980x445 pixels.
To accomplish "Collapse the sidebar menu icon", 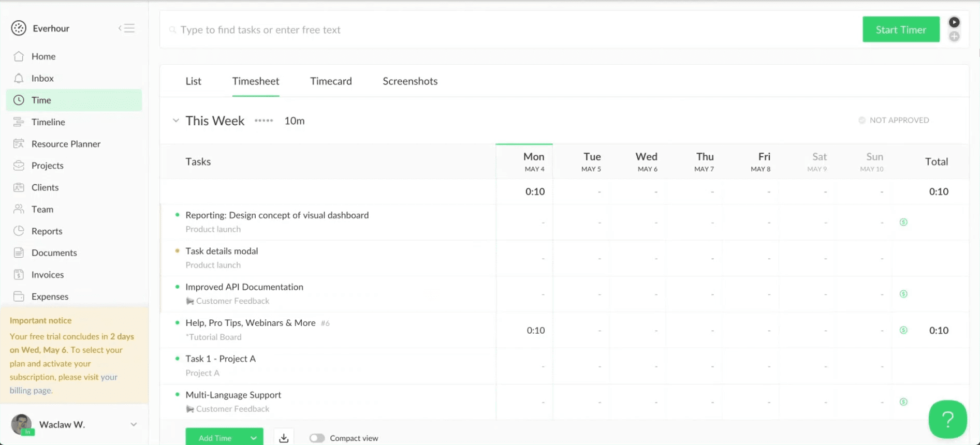I will coord(126,28).
